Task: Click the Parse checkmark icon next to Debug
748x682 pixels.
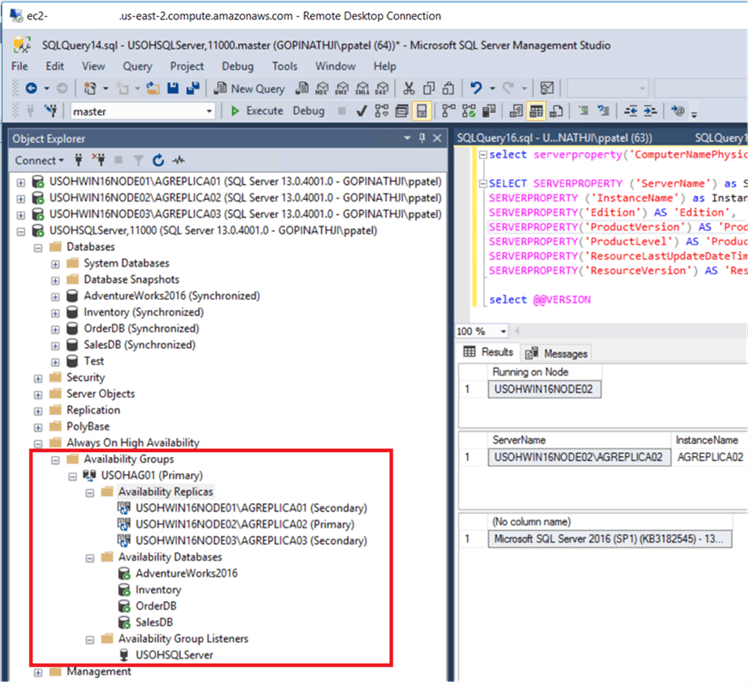Action: [361, 111]
